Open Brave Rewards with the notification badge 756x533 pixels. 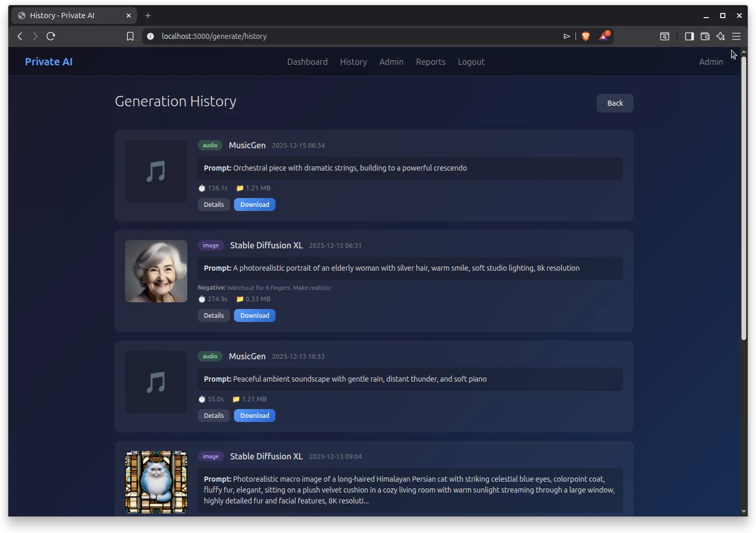603,36
